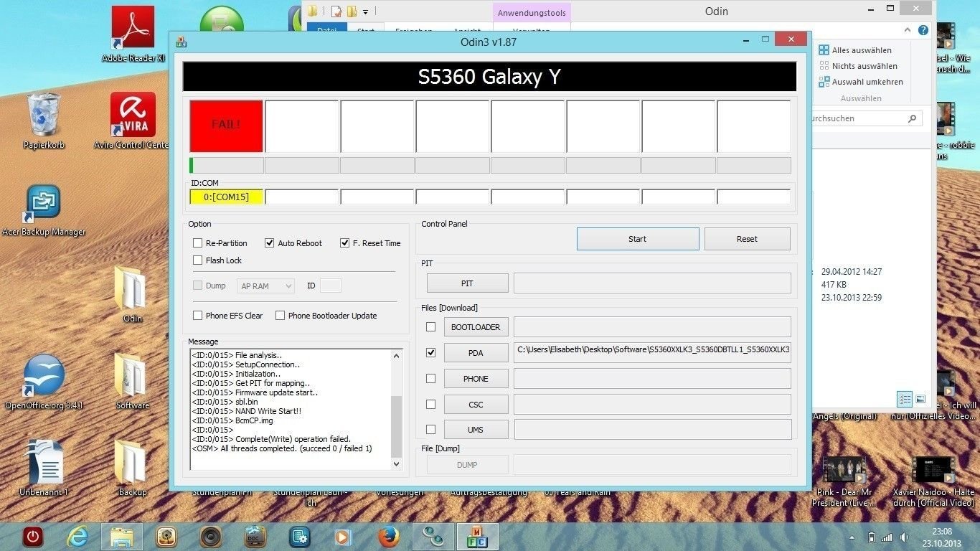Image resolution: width=980 pixels, height=551 pixels.
Task: Click search magnifier in Explorer window
Action: point(912,118)
